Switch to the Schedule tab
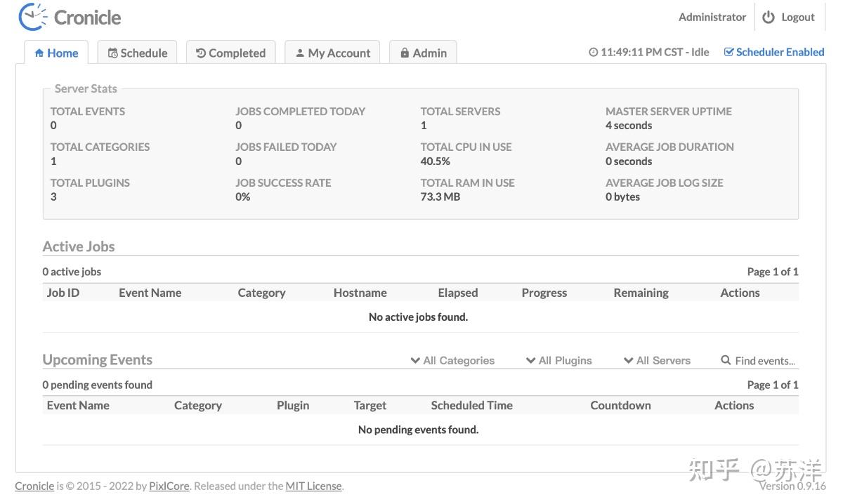Screen dimensions: 843x504 pyautogui.click(x=137, y=53)
